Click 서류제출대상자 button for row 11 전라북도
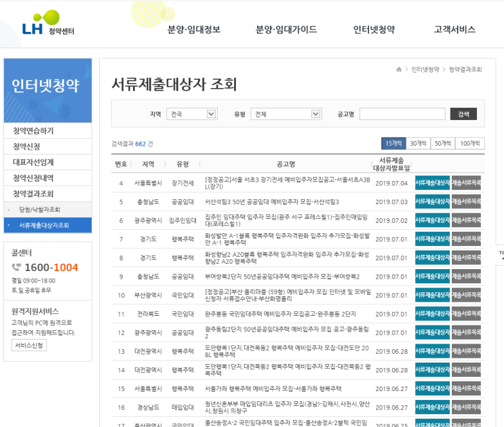Screen dimensions: 504x427 click(432, 314)
